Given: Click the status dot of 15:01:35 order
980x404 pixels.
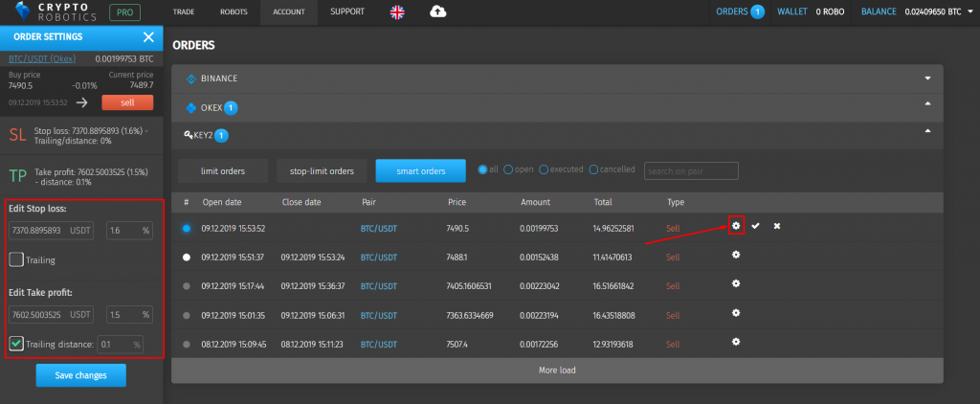Looking at the screenshot, I should coord(187,315).
